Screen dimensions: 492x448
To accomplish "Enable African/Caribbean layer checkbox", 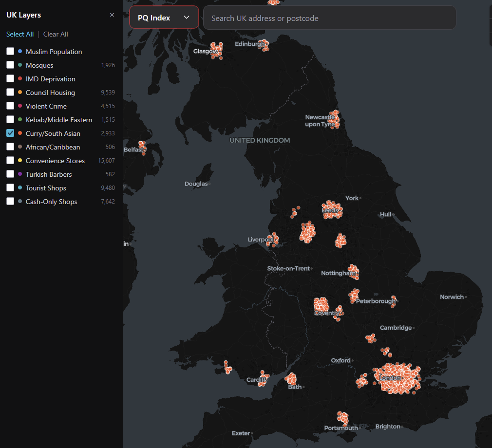I will click(10, 147).
